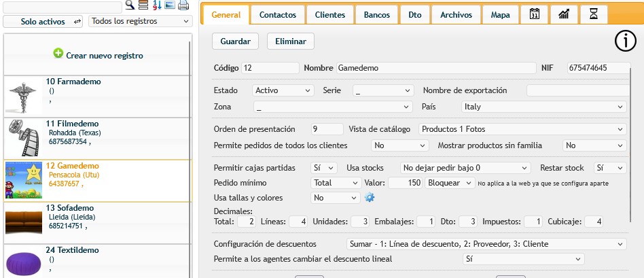The height and width of the screenshot is (278, 644).
Task: Select the Textildemo purple cushion thumbnail
Action: click(24, 264)
